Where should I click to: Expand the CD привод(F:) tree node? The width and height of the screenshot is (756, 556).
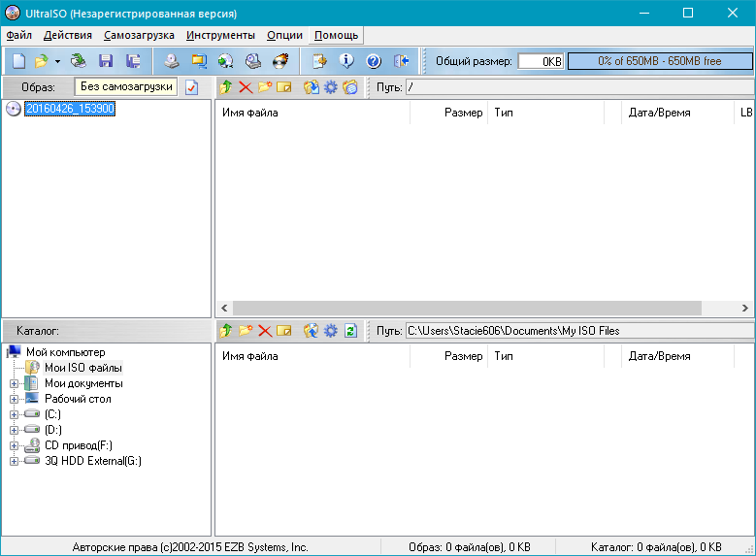[x=14, y=445]
